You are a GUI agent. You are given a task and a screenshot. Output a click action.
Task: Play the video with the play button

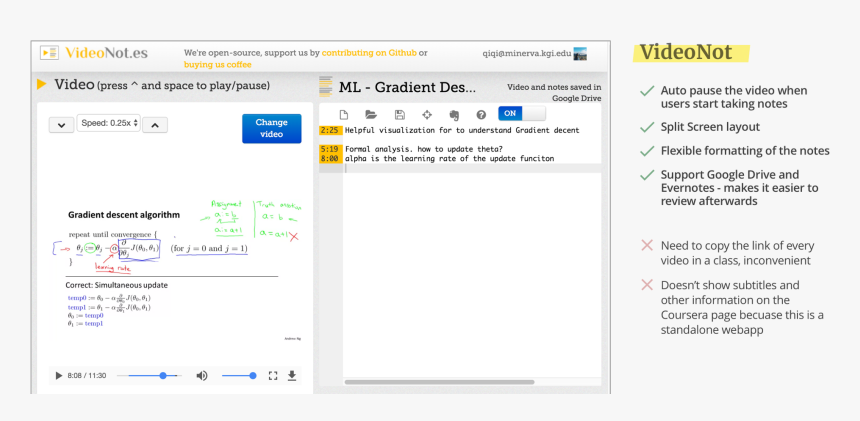click(x=59, y=376)
